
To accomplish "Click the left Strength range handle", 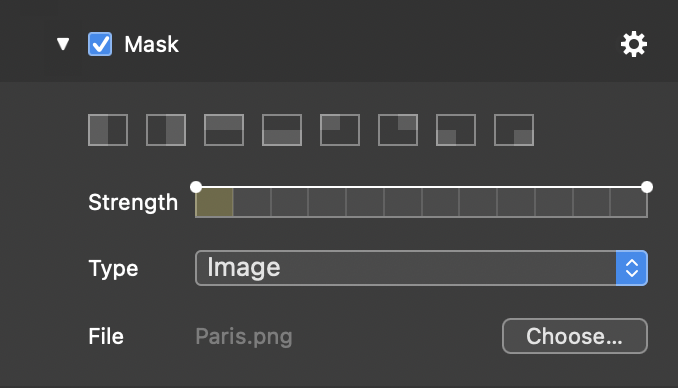I will pos(196,187).
